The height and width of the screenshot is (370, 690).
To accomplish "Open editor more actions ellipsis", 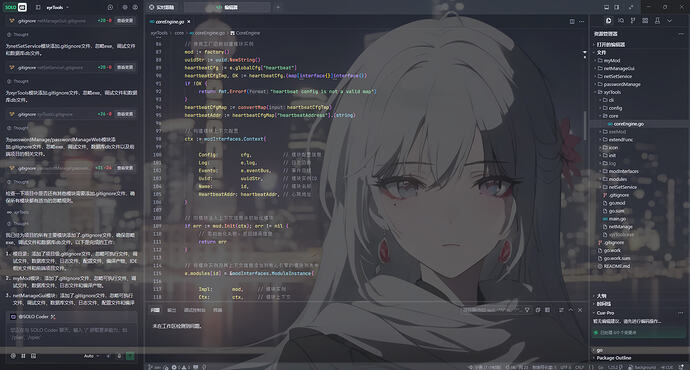I will tap(582, 22).
